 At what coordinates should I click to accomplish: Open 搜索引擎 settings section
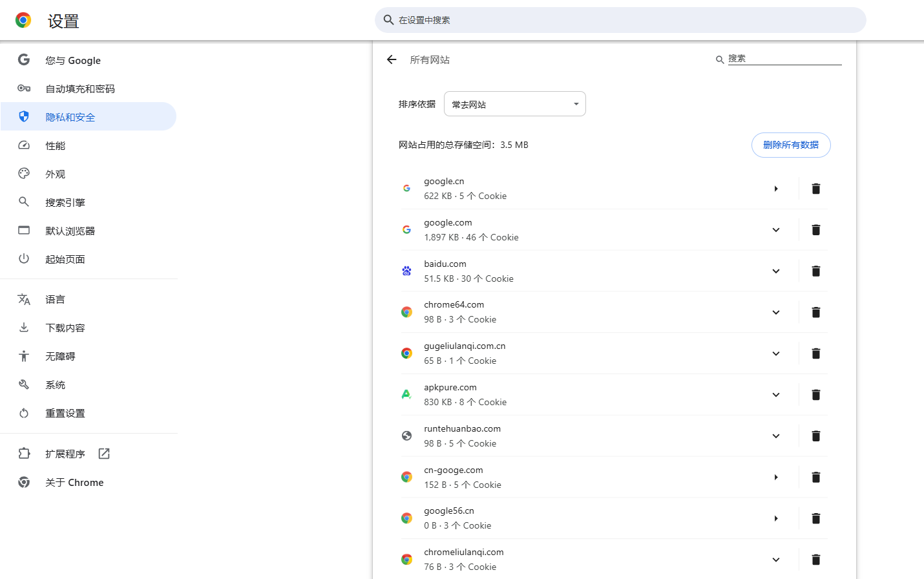pyautogui.click(x=89, y=202)
